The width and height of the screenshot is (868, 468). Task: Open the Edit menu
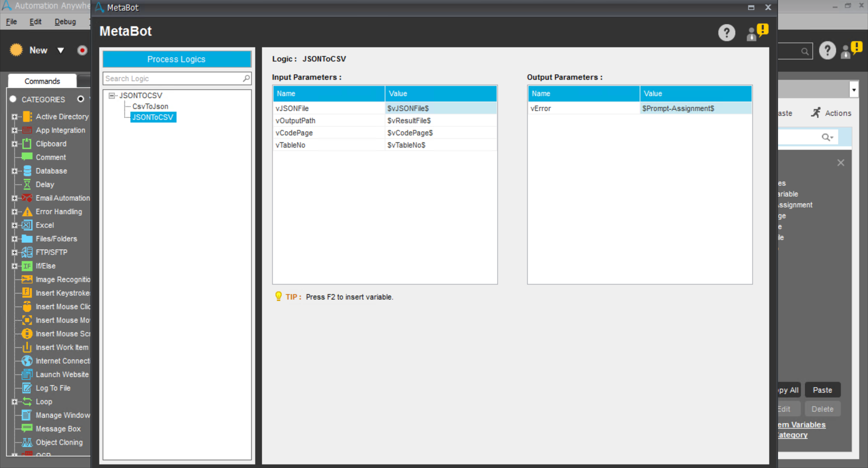tap(35, 22)
